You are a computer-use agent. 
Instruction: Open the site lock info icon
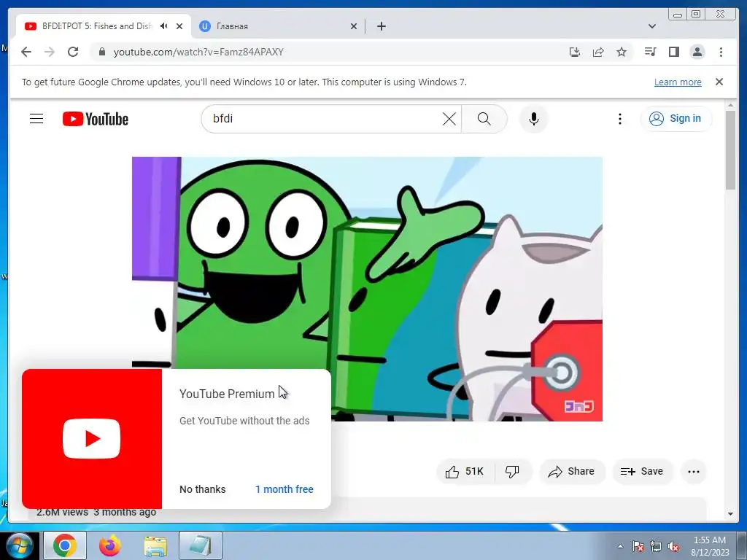(x=101, y=52)
